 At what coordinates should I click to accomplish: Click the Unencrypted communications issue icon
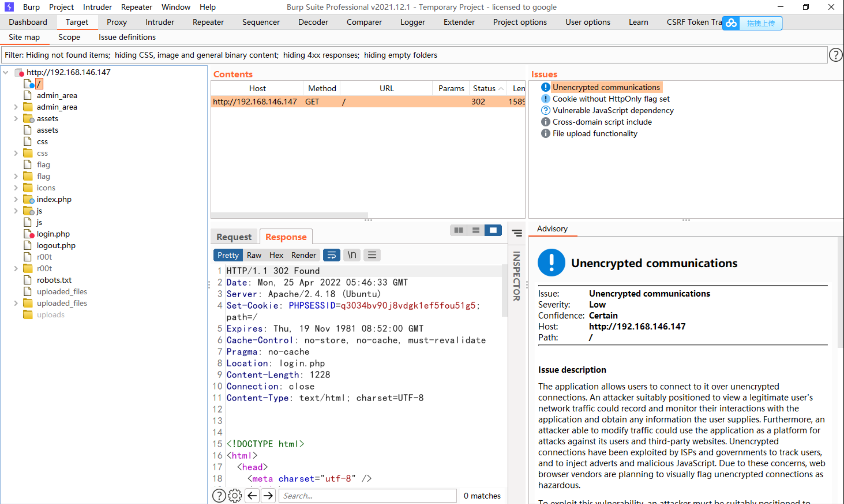click(545, 87)
